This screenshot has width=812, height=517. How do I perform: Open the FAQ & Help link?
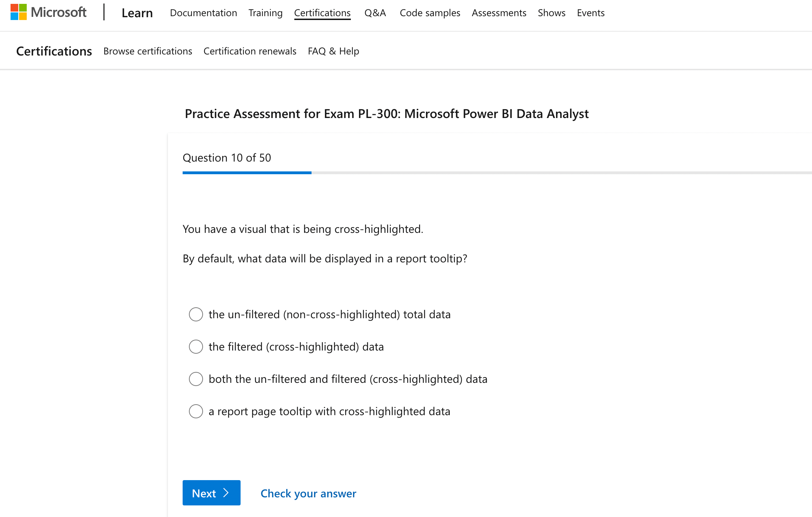pos(334,51)
